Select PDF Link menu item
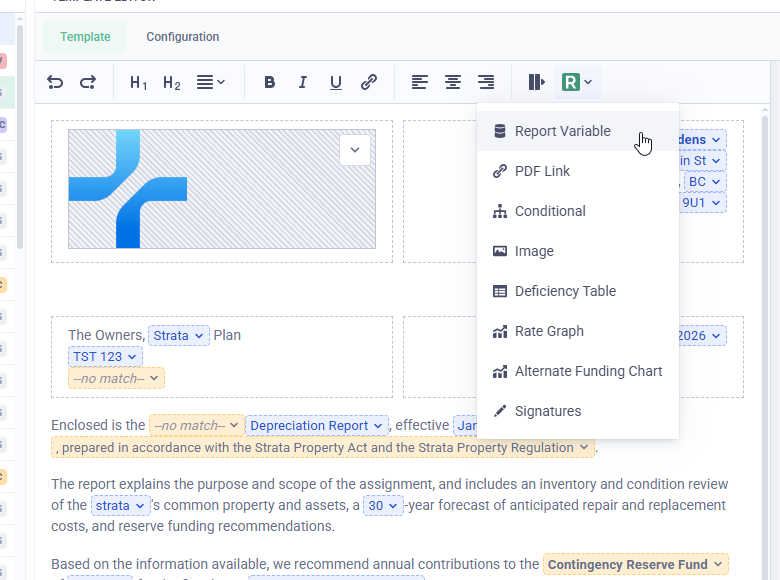 point(578,171)
